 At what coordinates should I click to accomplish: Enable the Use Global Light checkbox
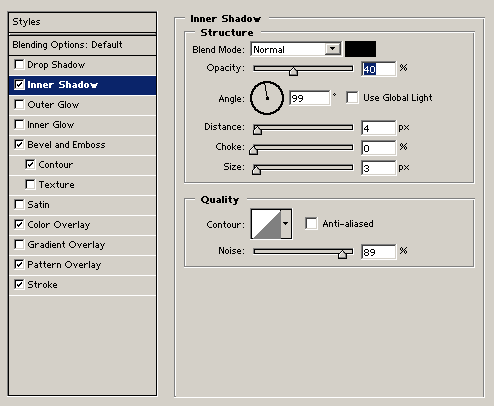coord(352,98)
